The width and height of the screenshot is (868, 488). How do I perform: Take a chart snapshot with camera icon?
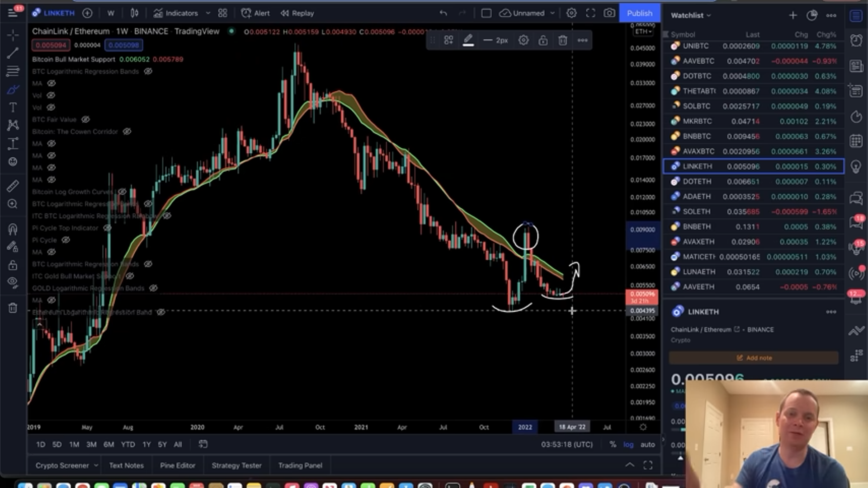coord(609,13)
